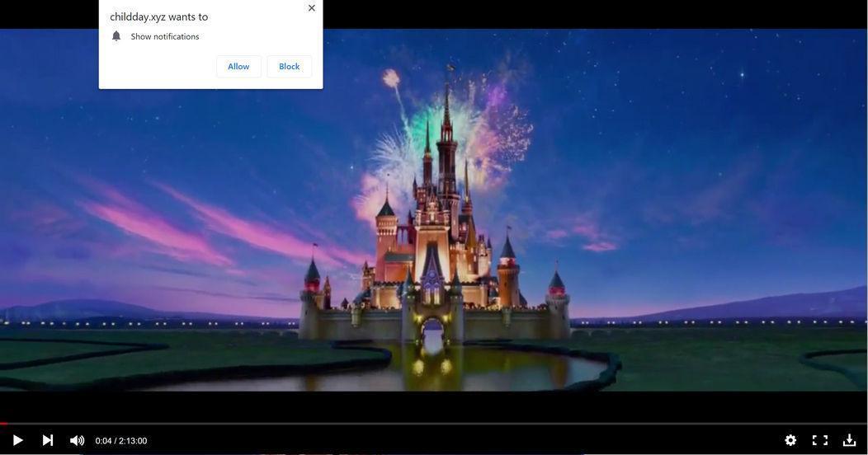Skip to the next video
Screen dimensions: 868x455
[48, 441]
